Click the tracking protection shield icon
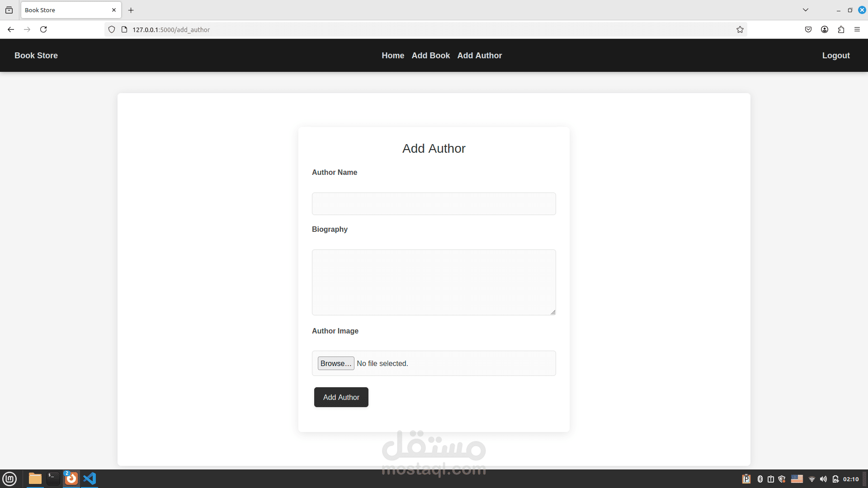Screen dimensions: 868x488 point(112,29)
